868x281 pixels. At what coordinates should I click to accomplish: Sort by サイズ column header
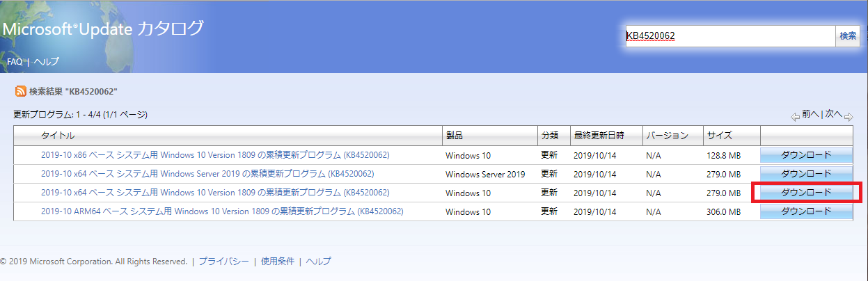(720, 136)
